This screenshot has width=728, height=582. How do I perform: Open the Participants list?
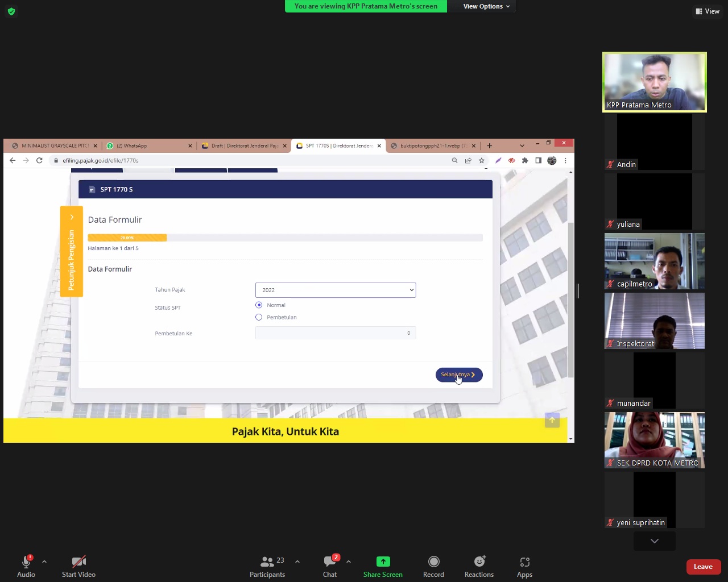tap(267, 562)
